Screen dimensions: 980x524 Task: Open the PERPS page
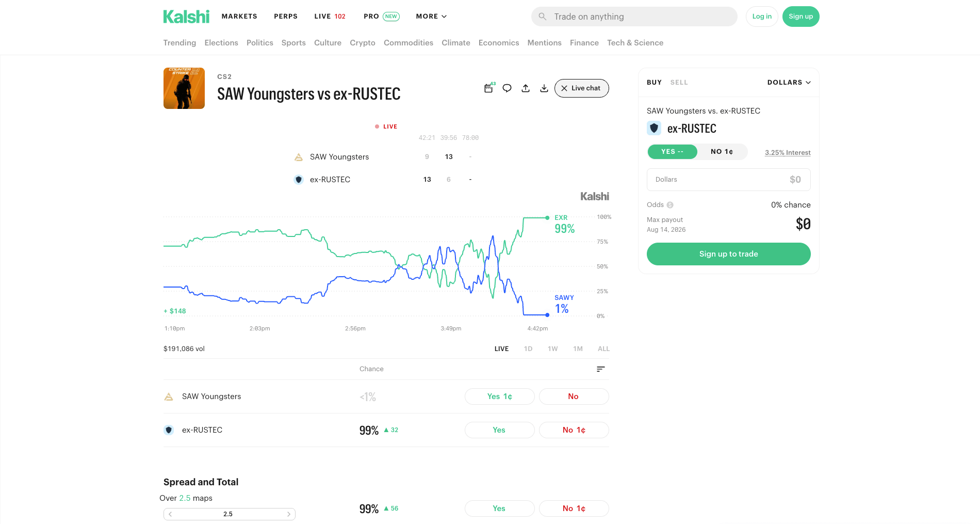point(286,17)
